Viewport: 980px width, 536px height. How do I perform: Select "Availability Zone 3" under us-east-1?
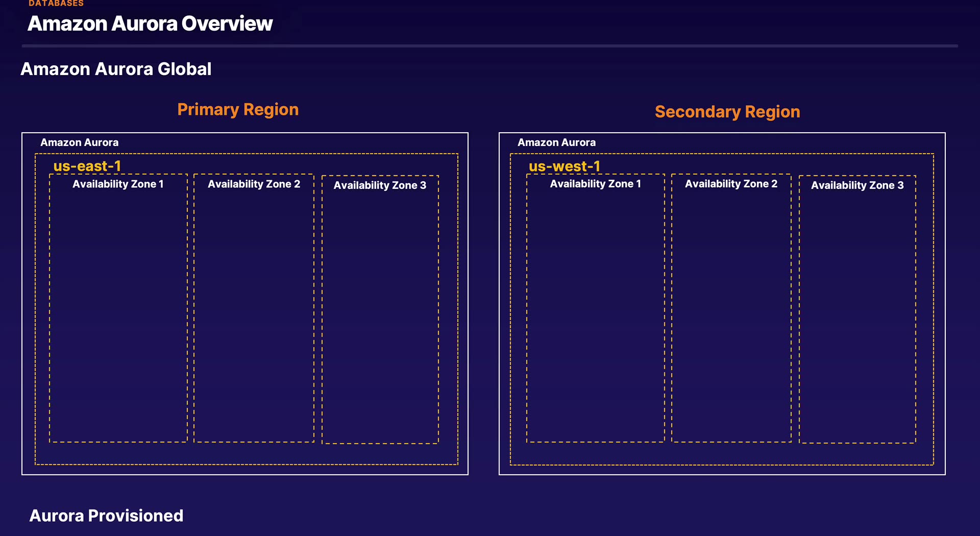(380, 185)
